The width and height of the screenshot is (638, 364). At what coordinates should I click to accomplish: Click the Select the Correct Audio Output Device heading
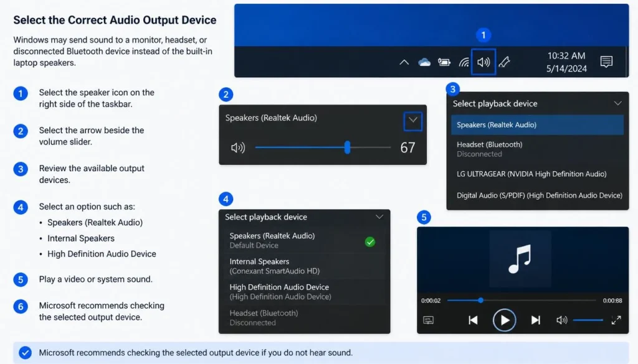click(x=115, y=20)
